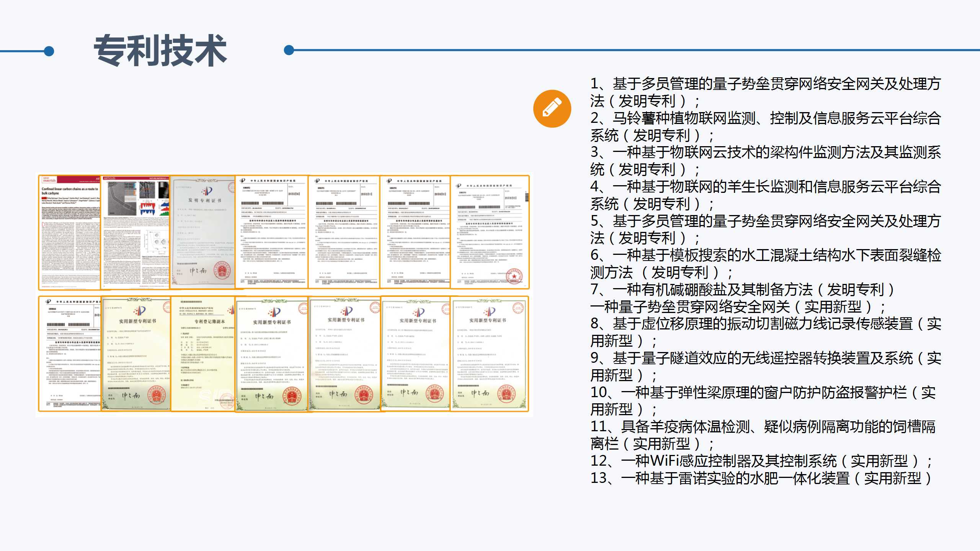Click the bottom-row rightmost 实用新型专利证书 thumbnail
The width and height of the screenshot is (980, 551).
coord(490,354)
